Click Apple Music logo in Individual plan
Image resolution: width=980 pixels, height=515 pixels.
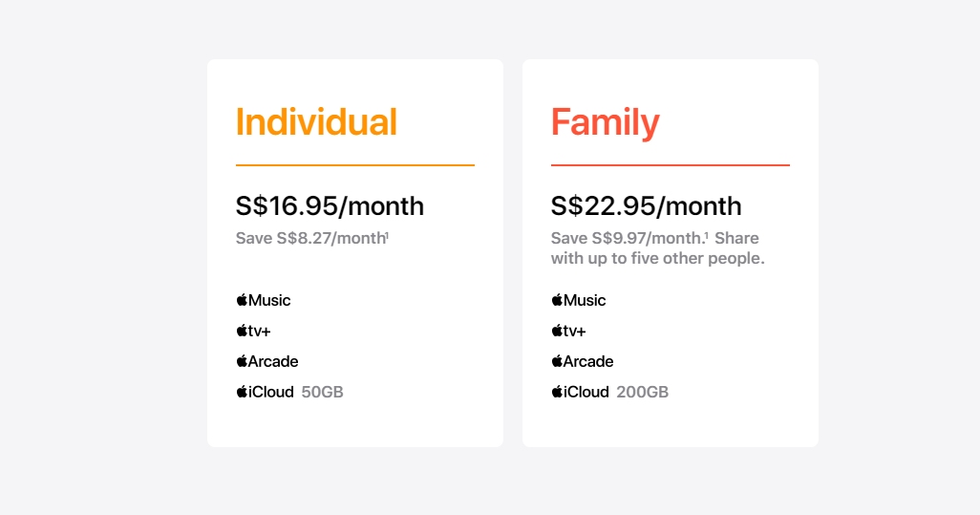click(x=264, y=300)
